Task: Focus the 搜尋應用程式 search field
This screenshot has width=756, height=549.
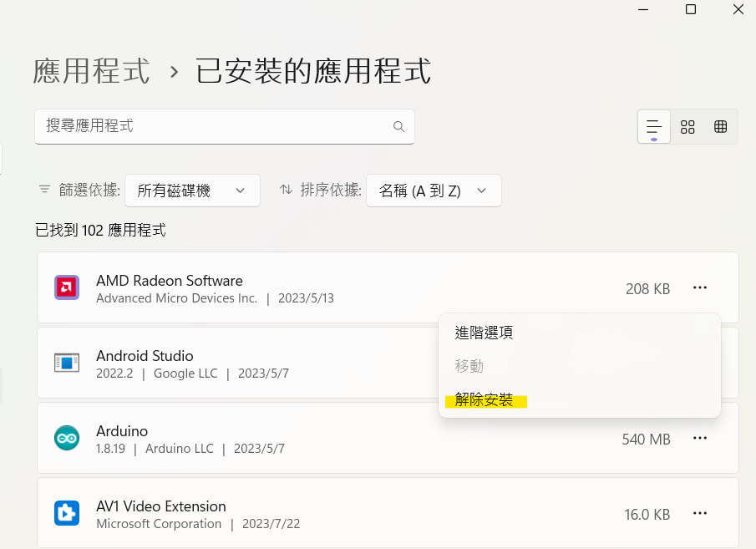Action: (x=225, y=126)
